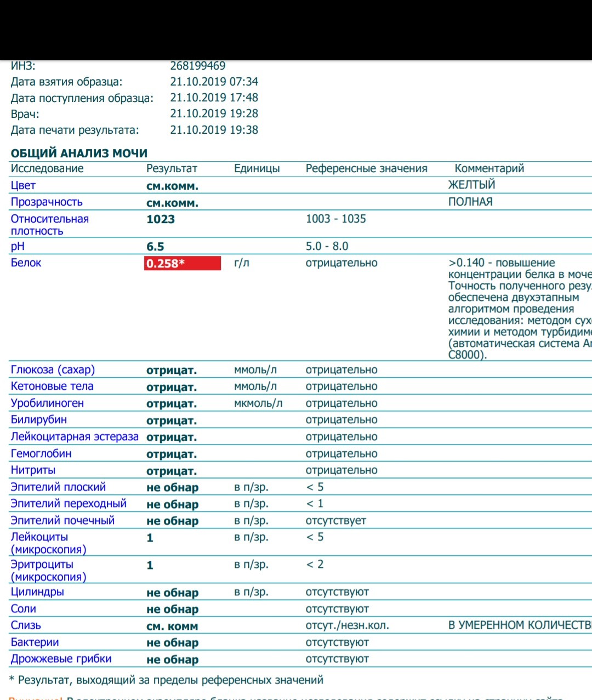Click the "Нитриты" test name
592x700 pixels.
click(x=33, y=470)
